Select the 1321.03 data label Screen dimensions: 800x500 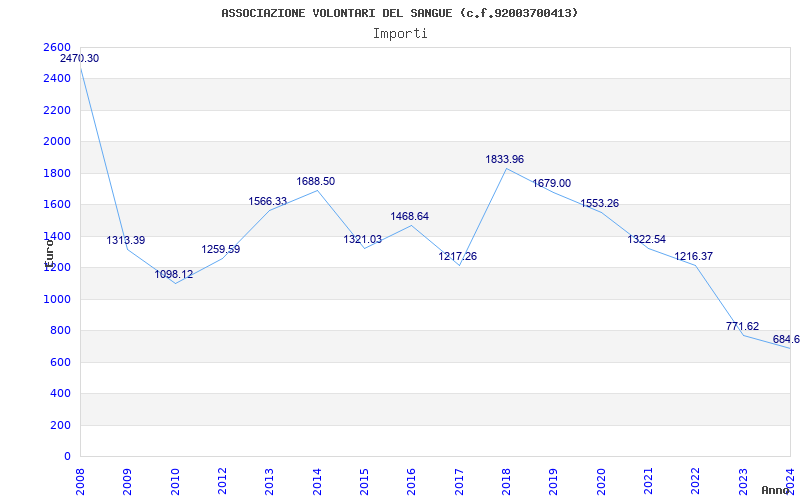(363, 240)
